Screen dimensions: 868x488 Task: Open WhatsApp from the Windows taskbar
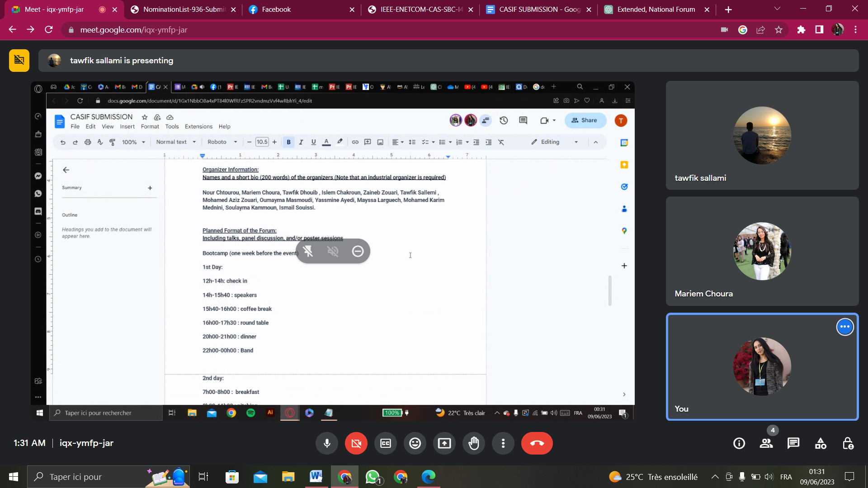373,477
